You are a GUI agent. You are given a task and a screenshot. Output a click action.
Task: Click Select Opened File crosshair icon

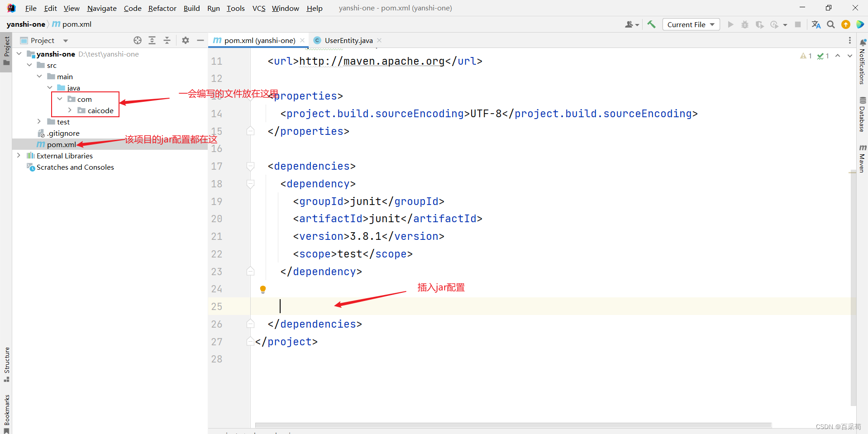point(138,40)
